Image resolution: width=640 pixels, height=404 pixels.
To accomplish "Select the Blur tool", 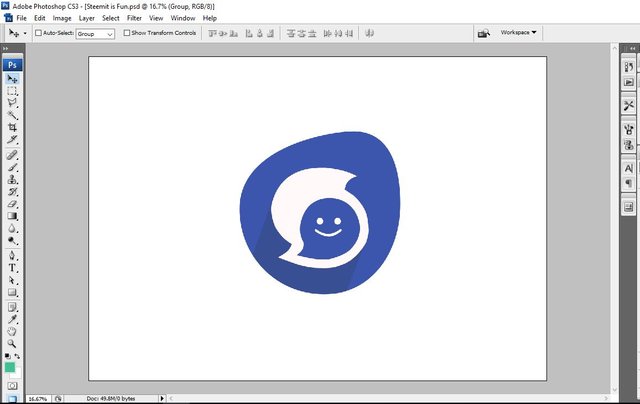I will pyautogui.click(x=12, y=228).
